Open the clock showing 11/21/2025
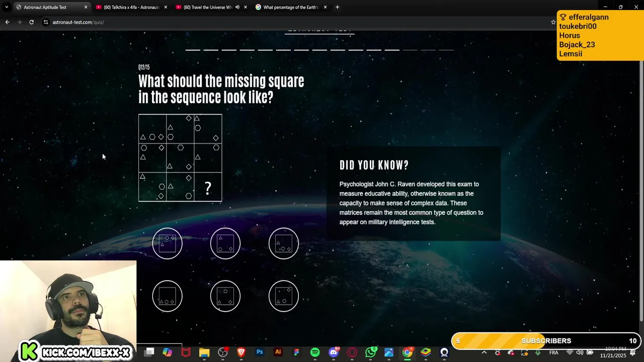This screenshot has width=644, height=362. [x=613, y=352]
